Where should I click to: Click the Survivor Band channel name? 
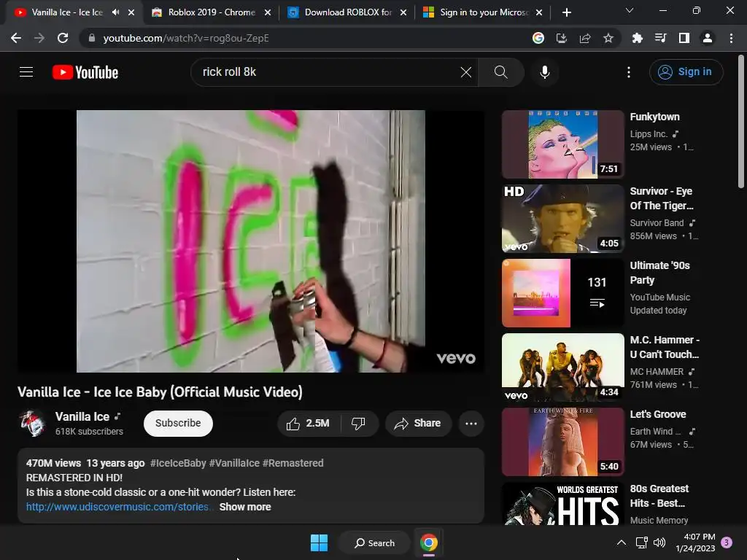click(x=657, y=223)
